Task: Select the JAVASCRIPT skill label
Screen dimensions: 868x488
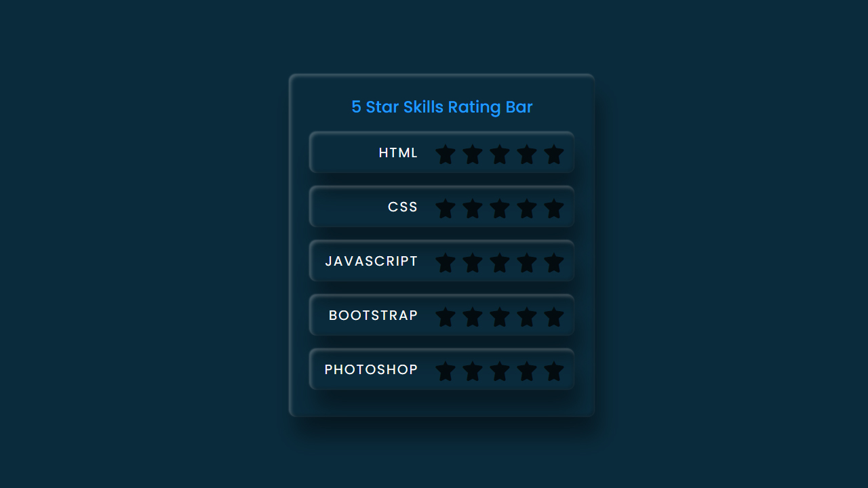Action: tap(372, 261)
